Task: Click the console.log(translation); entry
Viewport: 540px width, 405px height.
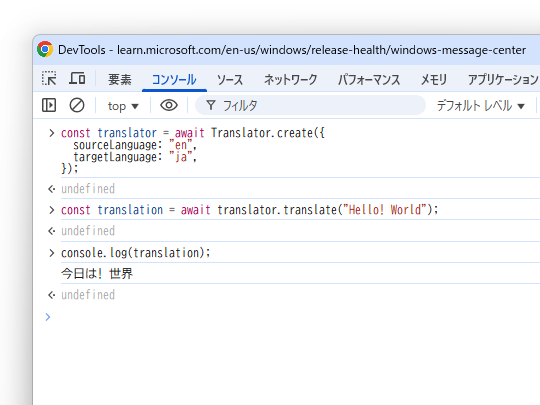Action: (x=136, y=253)
